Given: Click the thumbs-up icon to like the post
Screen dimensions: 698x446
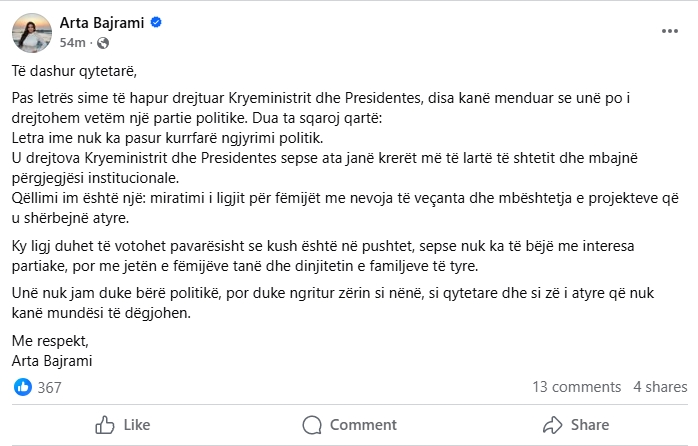Looking at the screenshot, I should point(104,425).
